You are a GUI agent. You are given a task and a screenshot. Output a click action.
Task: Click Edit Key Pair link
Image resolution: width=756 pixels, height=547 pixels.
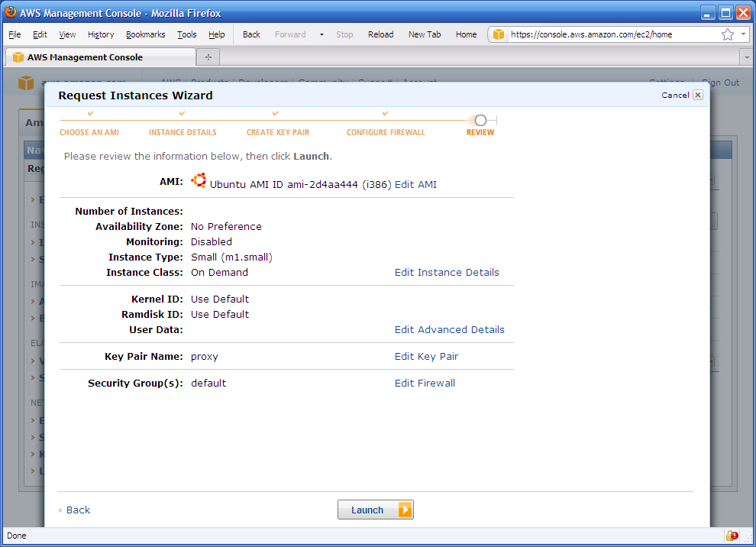[426, 357]
